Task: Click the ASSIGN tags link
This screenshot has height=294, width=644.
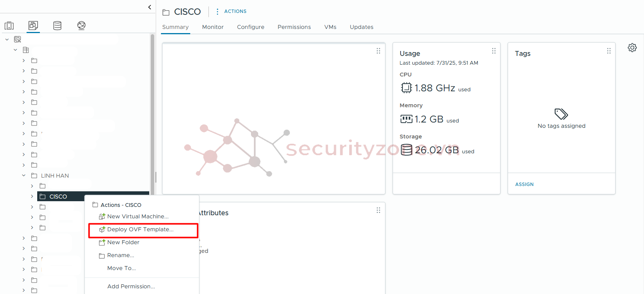Action: (x=524, y=184)
